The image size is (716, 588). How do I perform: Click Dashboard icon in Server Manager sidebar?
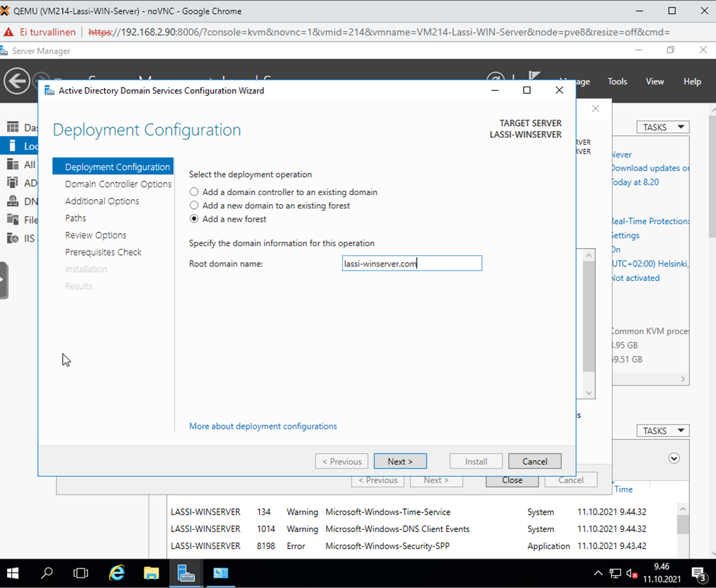[x=13, y=127]
